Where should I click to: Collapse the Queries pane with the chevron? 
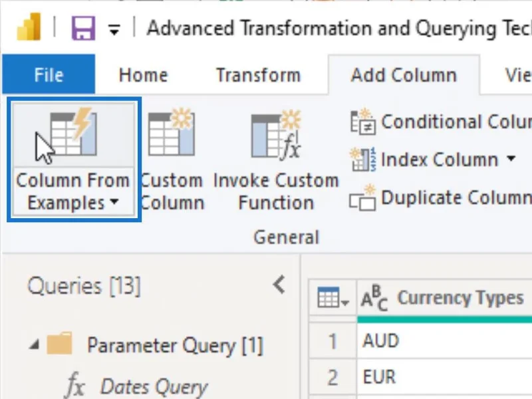pos(279,285)
